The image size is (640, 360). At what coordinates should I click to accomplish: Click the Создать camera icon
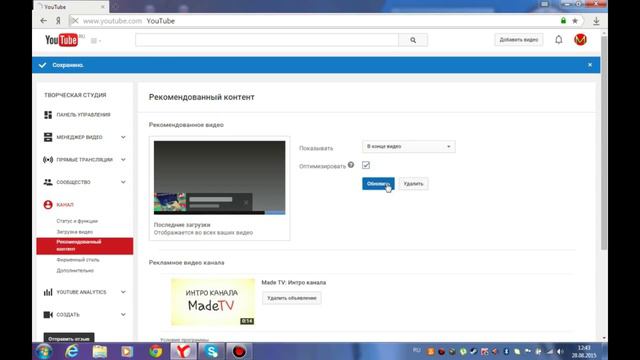click(48, 315)
